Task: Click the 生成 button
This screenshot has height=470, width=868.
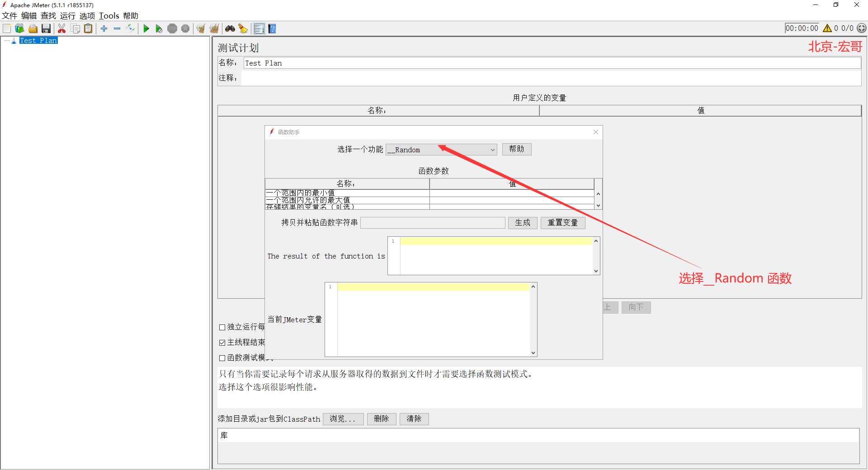Action: 523,223
